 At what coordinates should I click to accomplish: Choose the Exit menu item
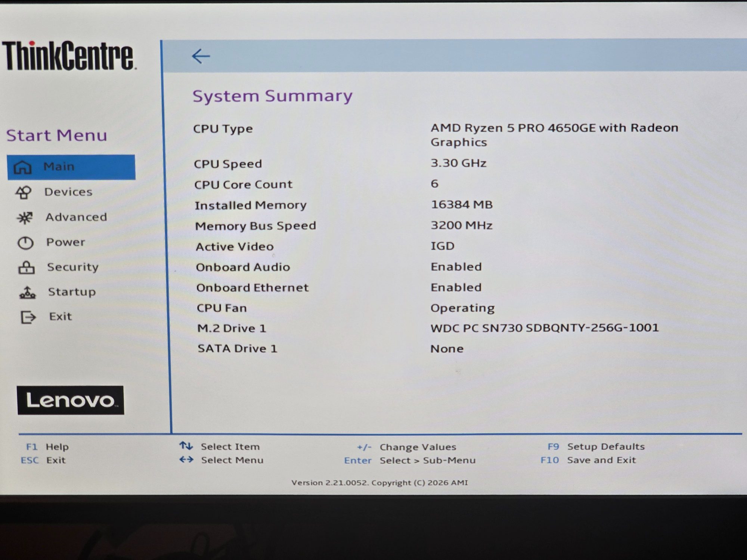click(61, 317)
